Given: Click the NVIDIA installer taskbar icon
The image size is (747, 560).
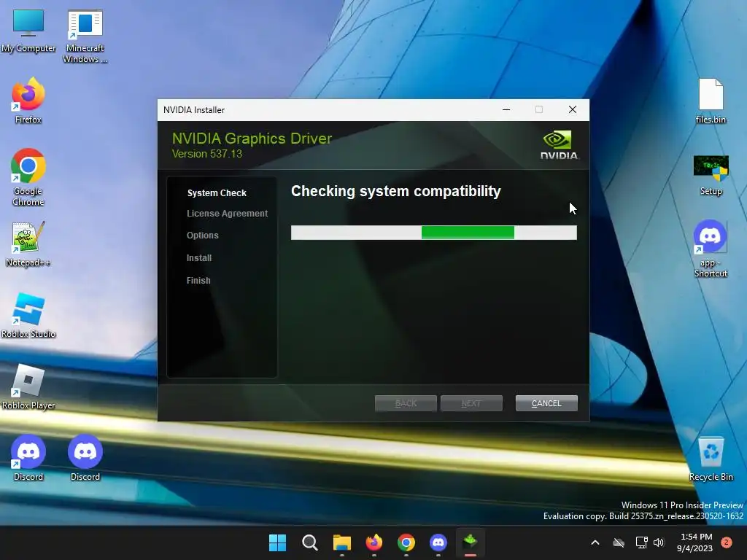Looking at the screenshot, I should 471,542.
